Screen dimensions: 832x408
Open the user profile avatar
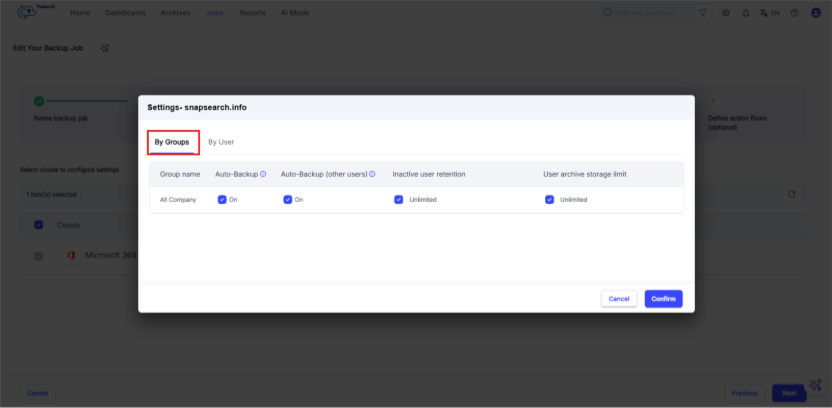(815, 13)
